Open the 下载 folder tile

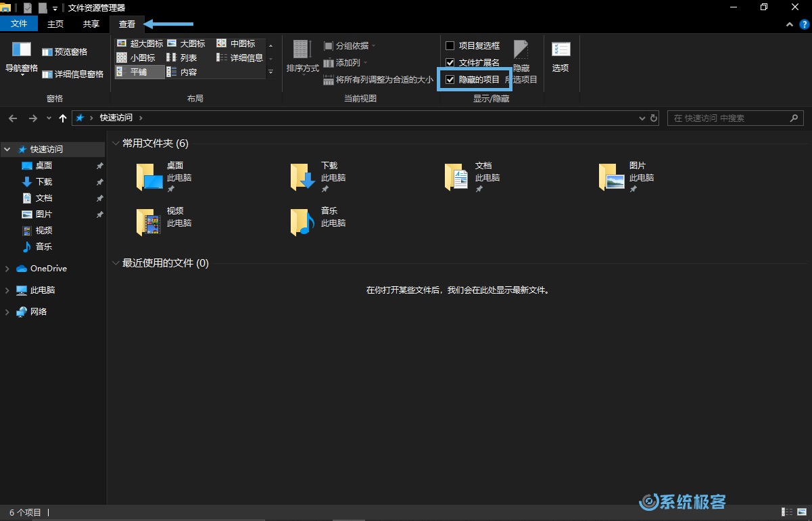318,177
